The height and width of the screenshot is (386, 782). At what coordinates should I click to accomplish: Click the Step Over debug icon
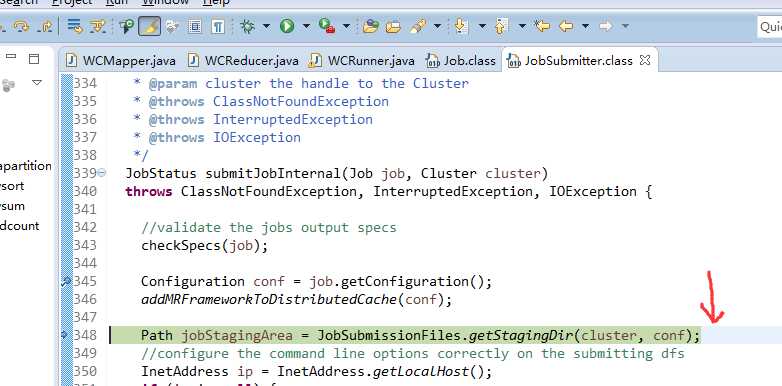21,26
